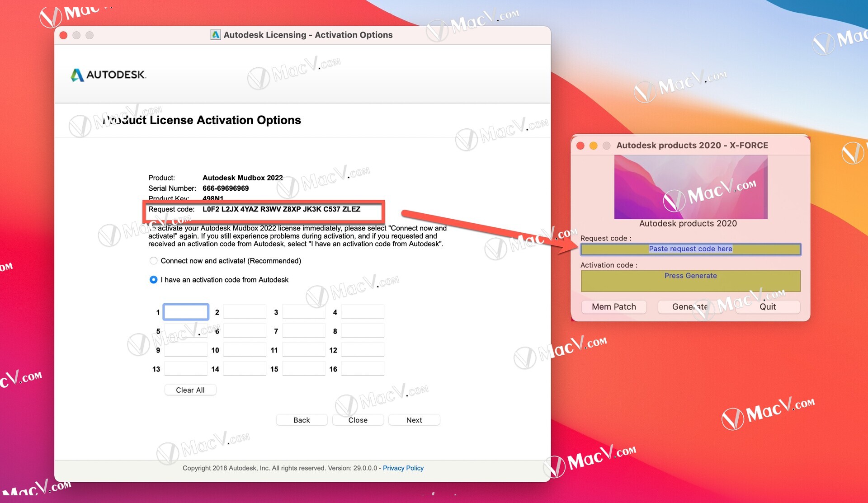Quit the X-FORCE window

click(768, 307)
